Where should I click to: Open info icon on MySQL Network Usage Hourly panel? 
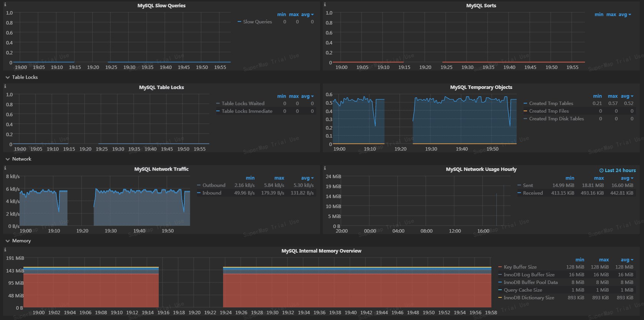click(325, 168)
